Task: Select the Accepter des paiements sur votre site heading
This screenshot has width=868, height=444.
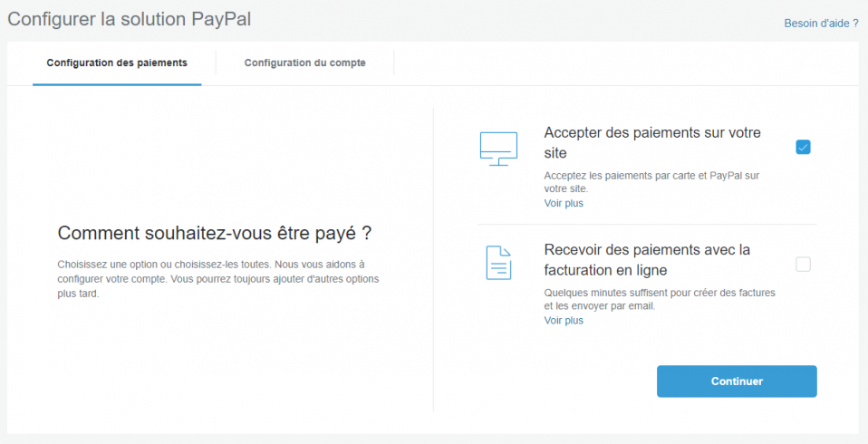Action: 652,142
